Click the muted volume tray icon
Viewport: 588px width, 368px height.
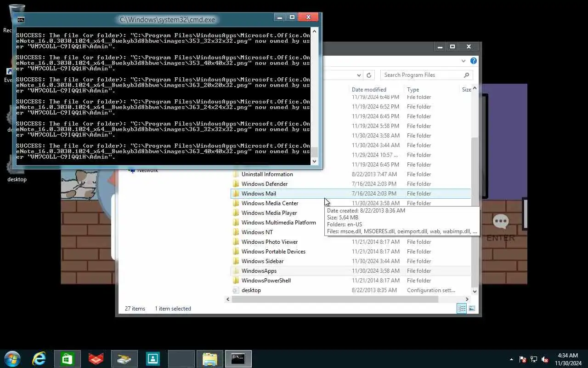coord(545,359)
